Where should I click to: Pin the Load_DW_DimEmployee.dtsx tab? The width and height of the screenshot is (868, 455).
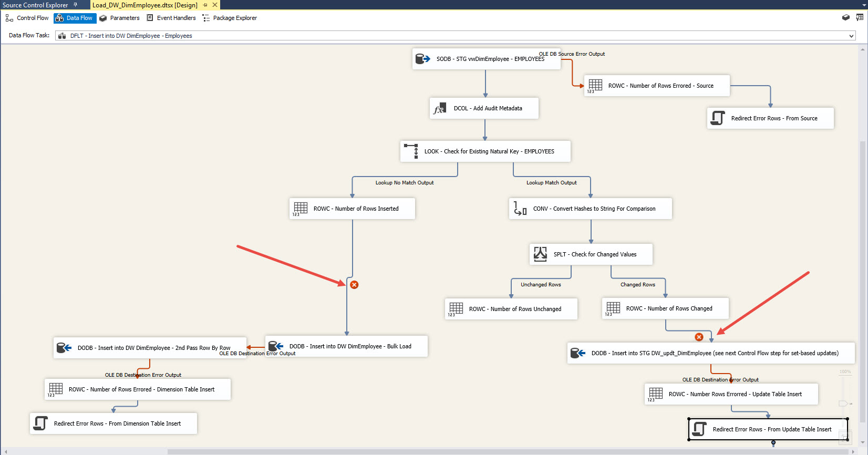tap(205, 5)
